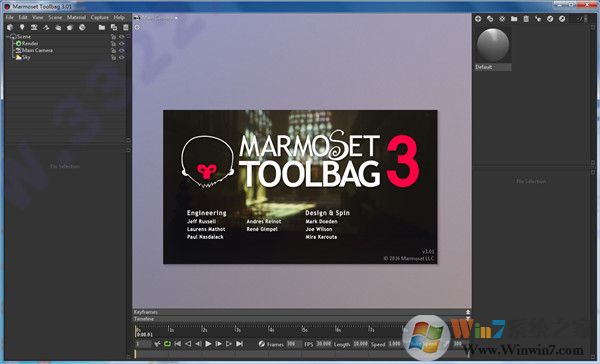
Task: Duplicate selected scene object via duplicate icon
Action: 114,28
